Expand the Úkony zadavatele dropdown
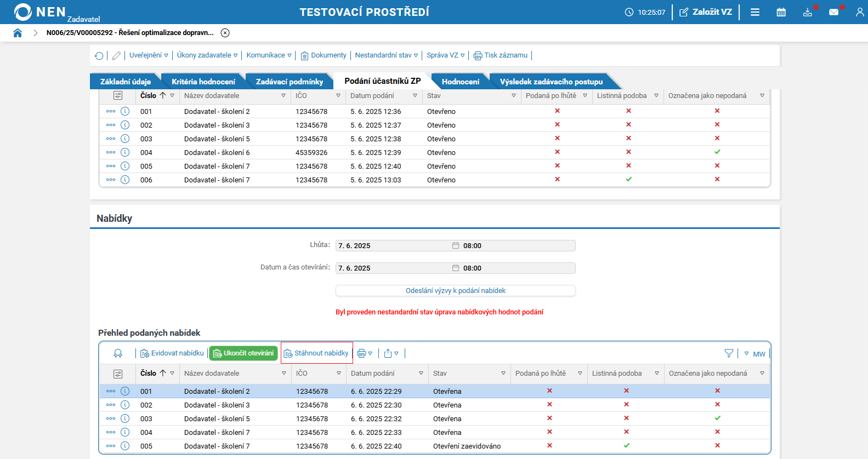The image size is (868, 459). tap(207, 55)
